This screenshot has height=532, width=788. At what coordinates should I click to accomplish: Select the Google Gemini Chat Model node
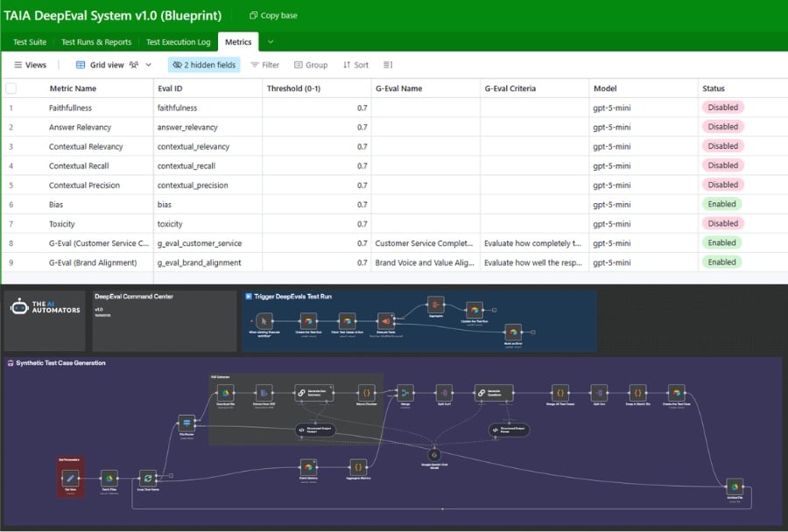tap(433, 454)
